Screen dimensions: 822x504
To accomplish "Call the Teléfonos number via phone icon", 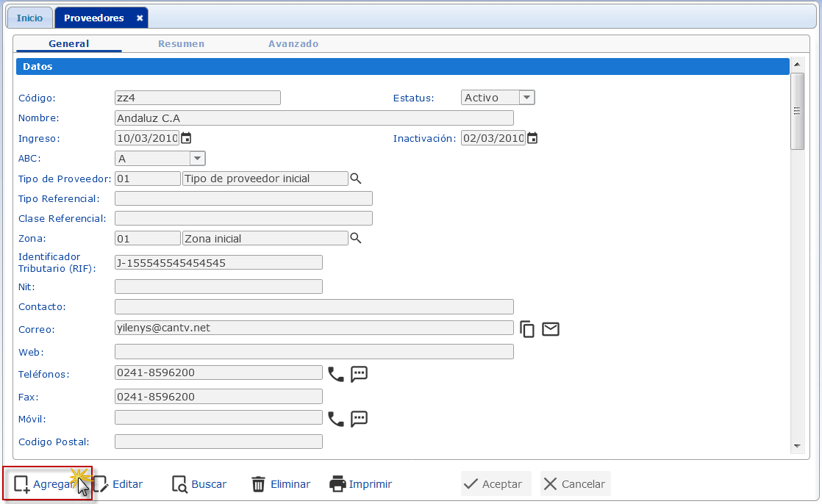I will coord(336,374).
